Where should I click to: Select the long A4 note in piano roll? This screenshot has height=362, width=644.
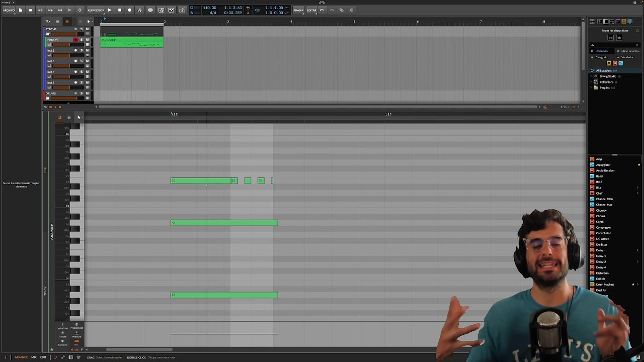pos(224,223)
